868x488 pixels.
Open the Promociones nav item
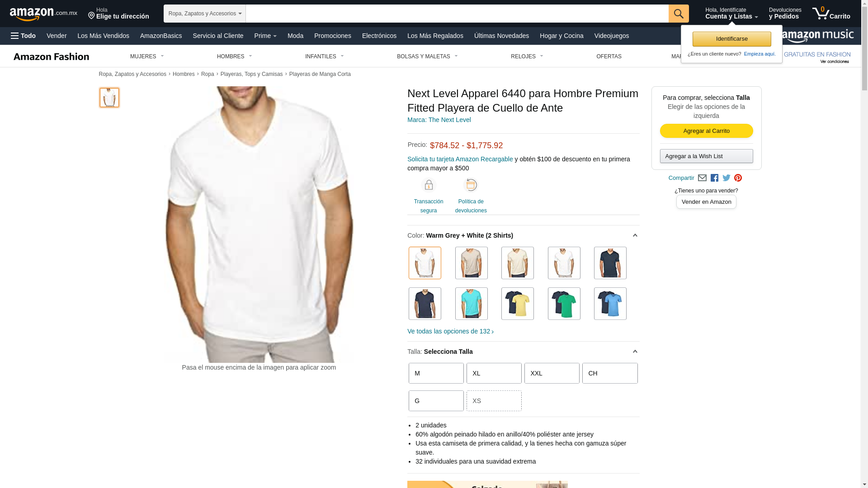(x=333, y=36)
